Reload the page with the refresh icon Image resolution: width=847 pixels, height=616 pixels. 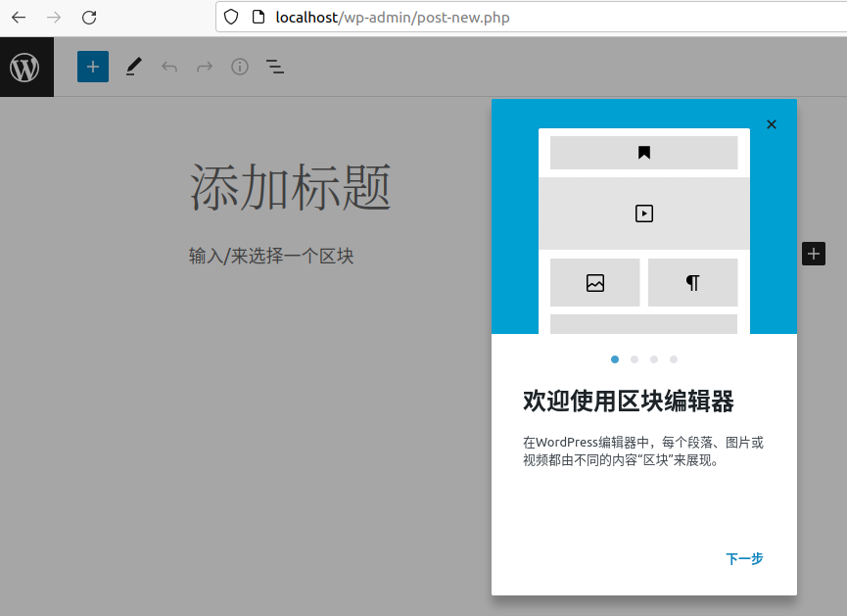[89, 18]
